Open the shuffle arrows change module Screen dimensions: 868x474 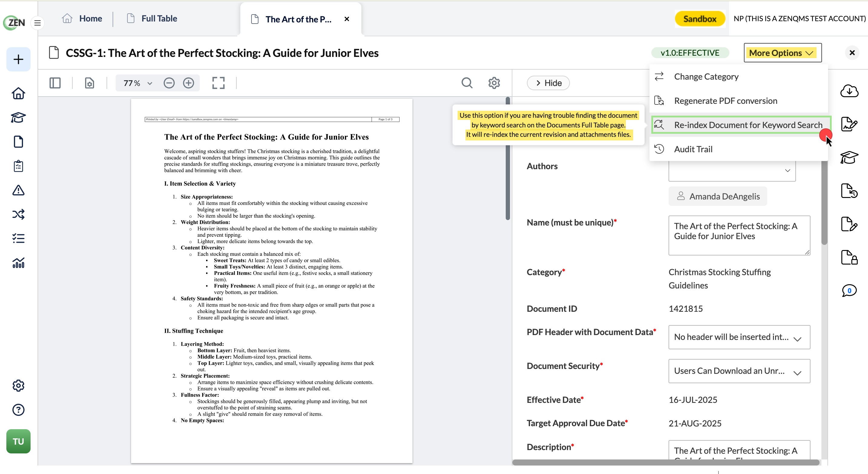(18, 214)
